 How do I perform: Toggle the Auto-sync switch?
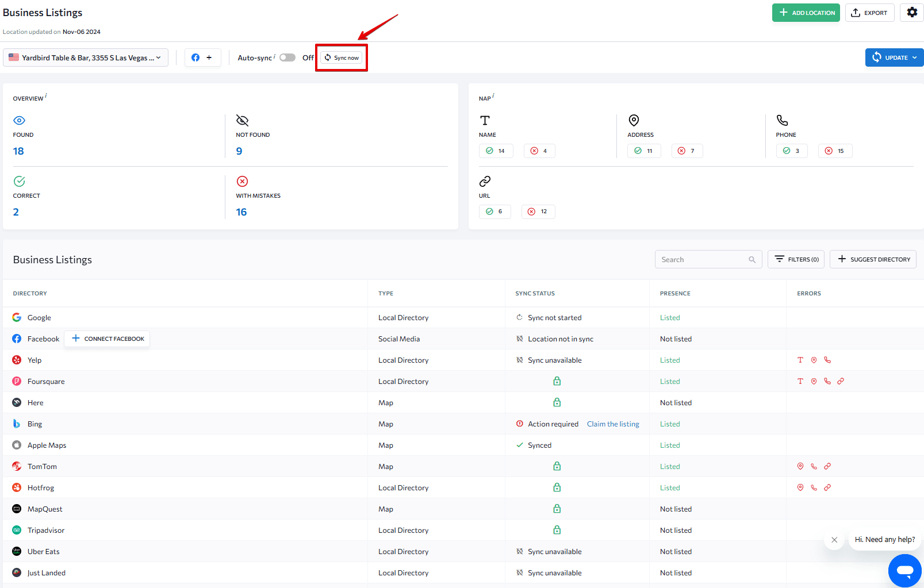click(x=287, y=57)
